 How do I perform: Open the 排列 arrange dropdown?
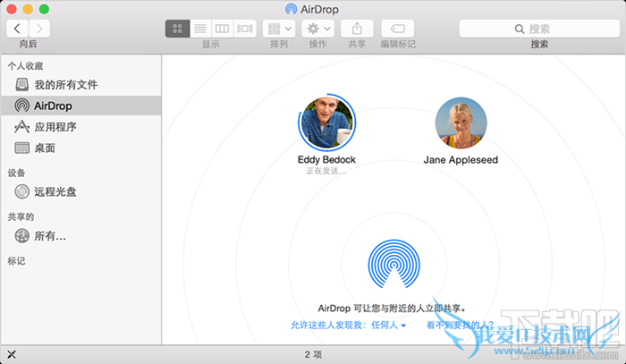(x=279, y=29)
